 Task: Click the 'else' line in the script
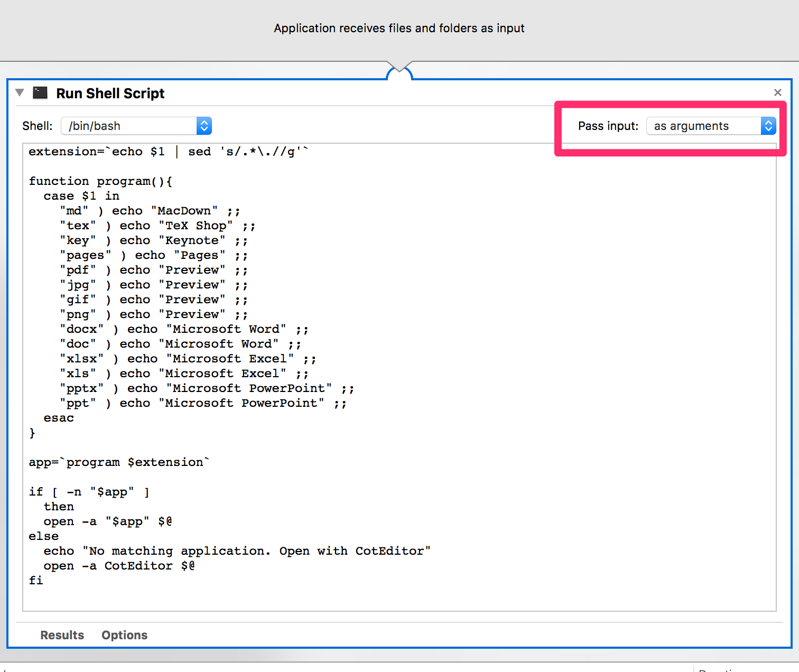coord(44,536)
